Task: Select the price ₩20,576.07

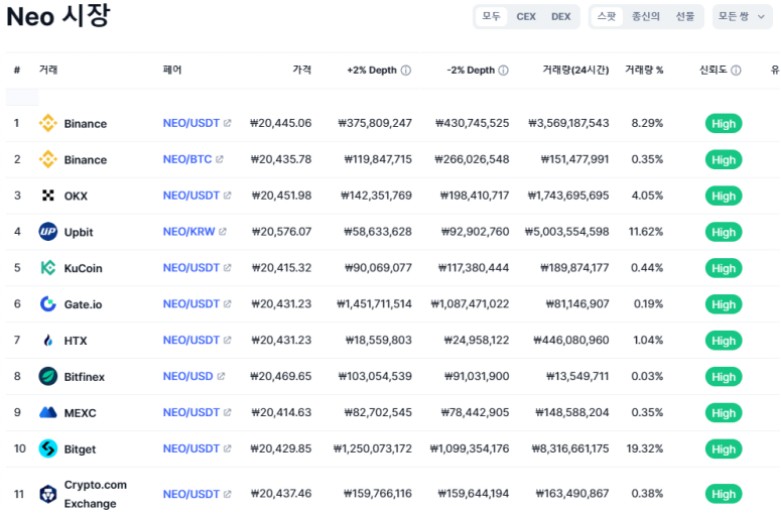Action: click(x=281, y=232)
